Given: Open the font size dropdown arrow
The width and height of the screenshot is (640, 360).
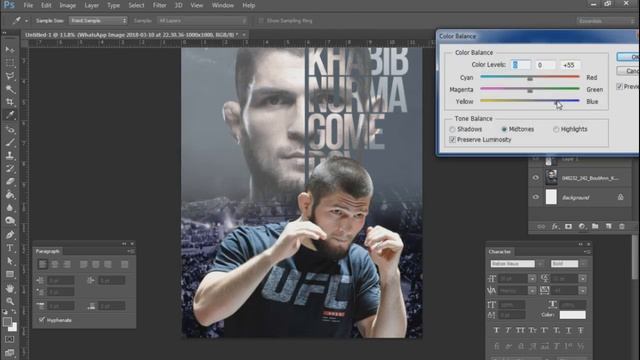Looking at the screenshot, I should coord(532,279).
